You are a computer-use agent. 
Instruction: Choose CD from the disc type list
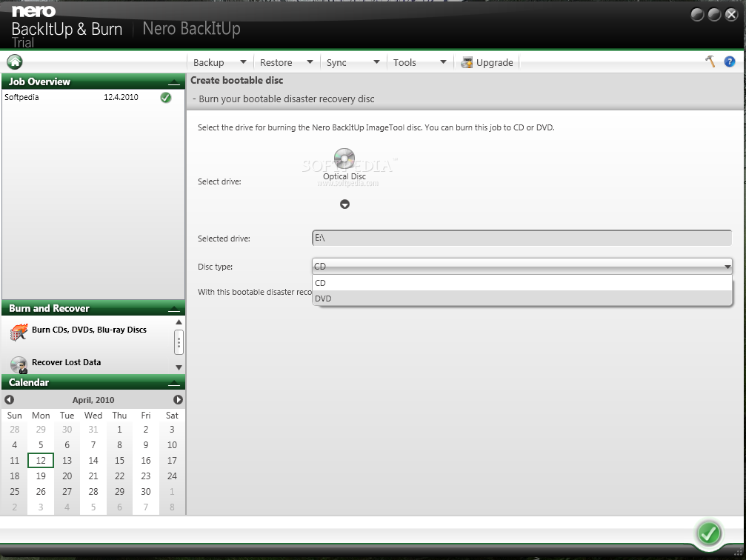(x=522, y=283)
